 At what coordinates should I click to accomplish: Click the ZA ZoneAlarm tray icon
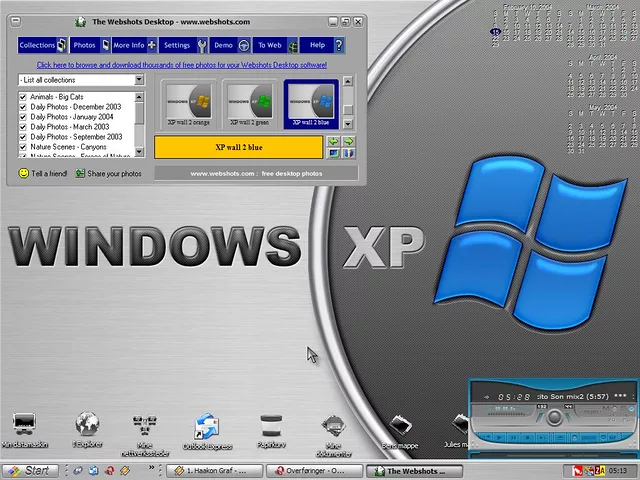[600, 471]
